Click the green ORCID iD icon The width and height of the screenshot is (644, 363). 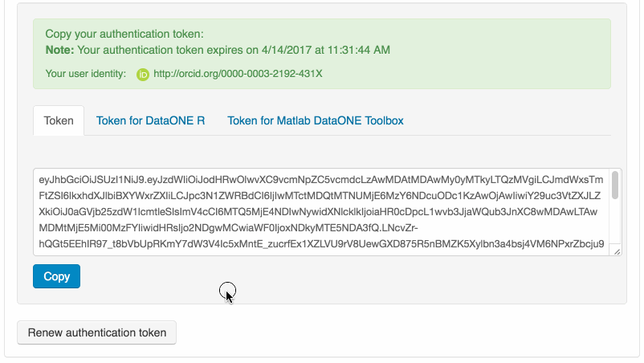143,75
